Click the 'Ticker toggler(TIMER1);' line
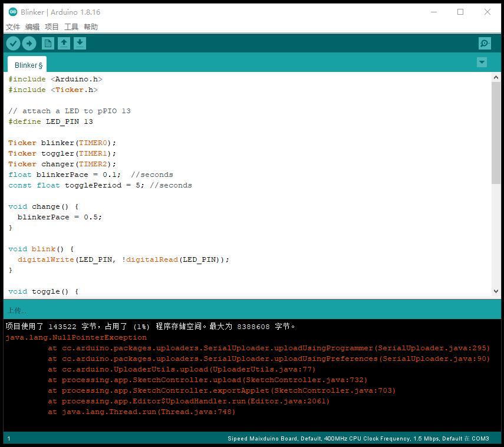 (x=62, y=153)
